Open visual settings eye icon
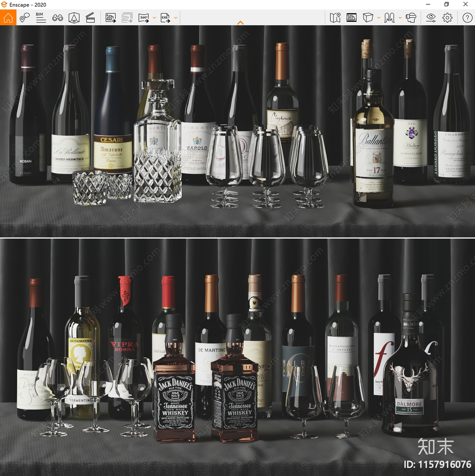The height and width of the screenshot is (476, 475). [x=431, y=18]
